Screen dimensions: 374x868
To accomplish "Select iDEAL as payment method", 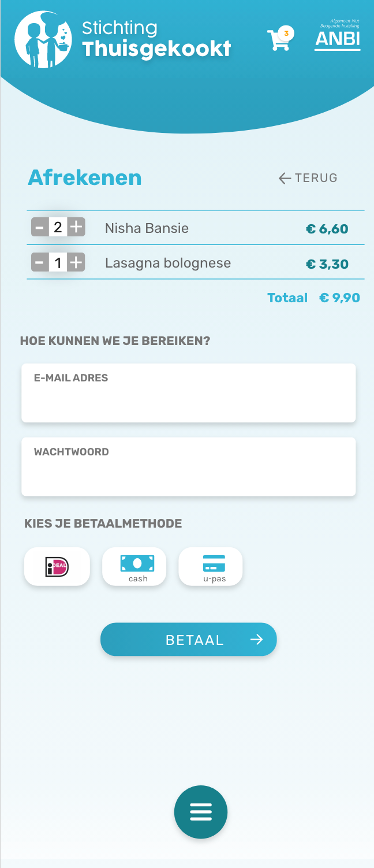I will [x=57, y=567].
